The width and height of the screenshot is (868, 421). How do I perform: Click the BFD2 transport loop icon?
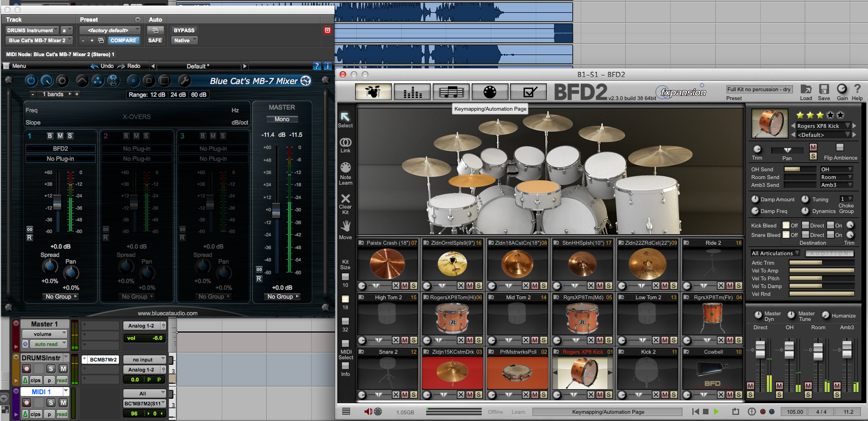coord(736,412)
